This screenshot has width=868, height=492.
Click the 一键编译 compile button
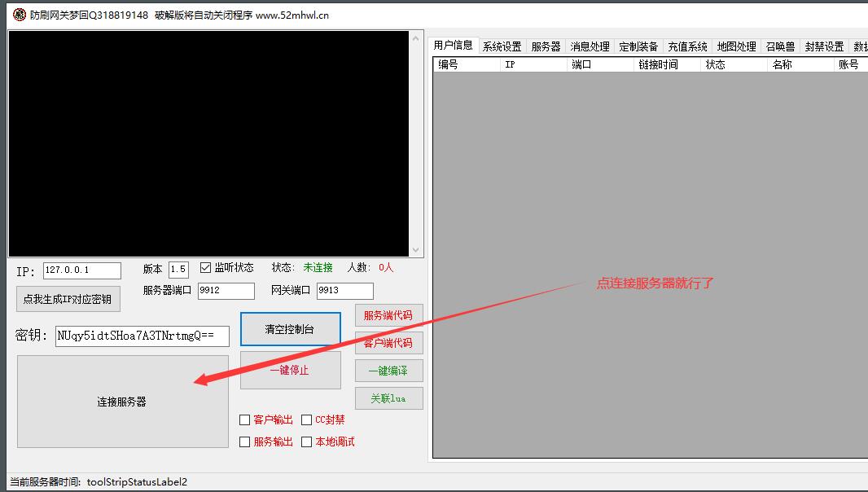click(x=388, y=370)
